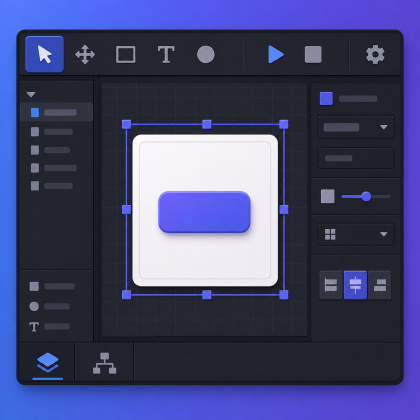420x420 pixels.
Task: Choose the align right button
Action: (x=380, y=285)
